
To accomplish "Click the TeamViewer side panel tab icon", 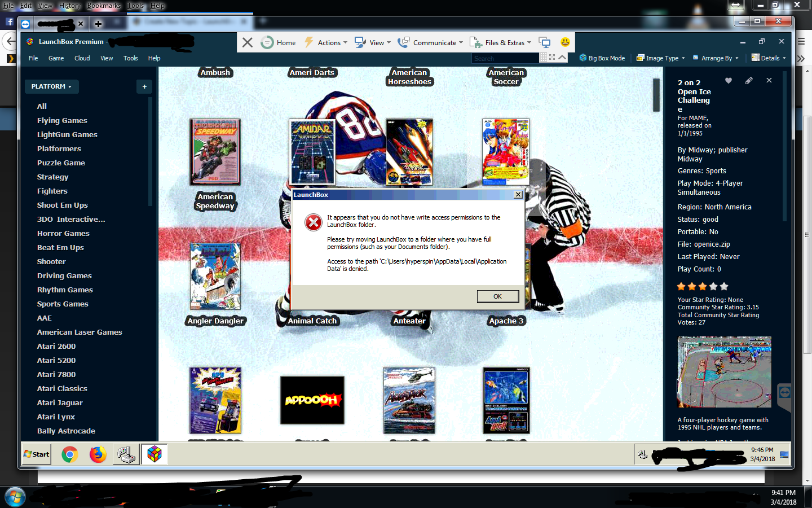I will [x=784, y=392].
